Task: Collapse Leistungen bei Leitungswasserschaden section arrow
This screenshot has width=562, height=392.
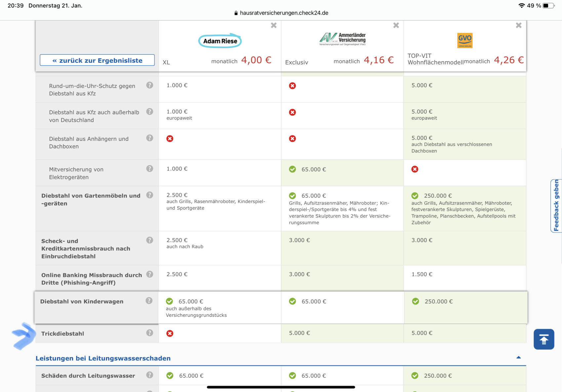Action: click(x=518, y=358)
